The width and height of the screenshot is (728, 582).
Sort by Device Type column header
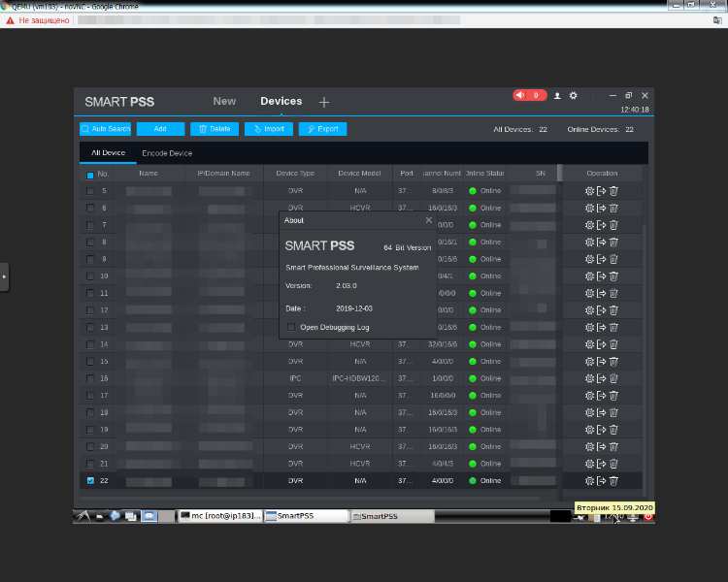(x=295, y=173)
